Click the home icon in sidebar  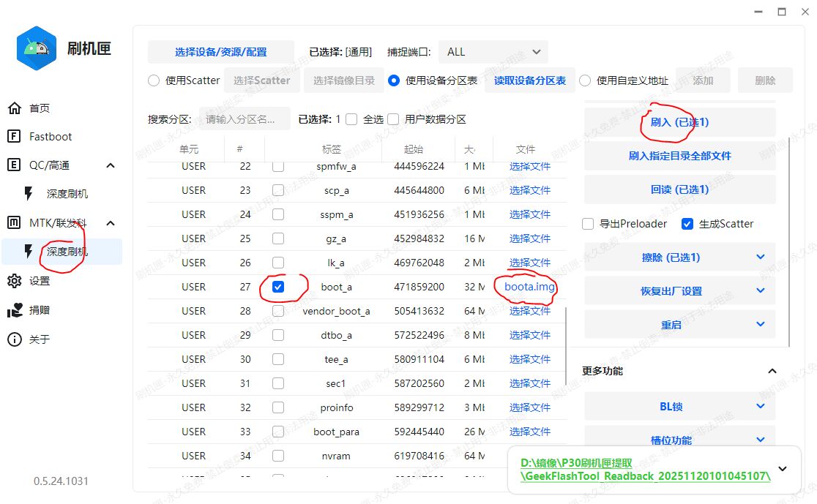pos(14,108)
